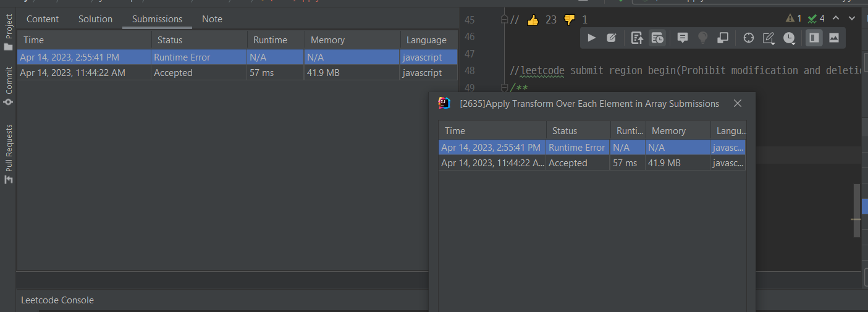Collapse code fold marker on line 45
The image size is (868, 312).
click(x=505, y=20)
